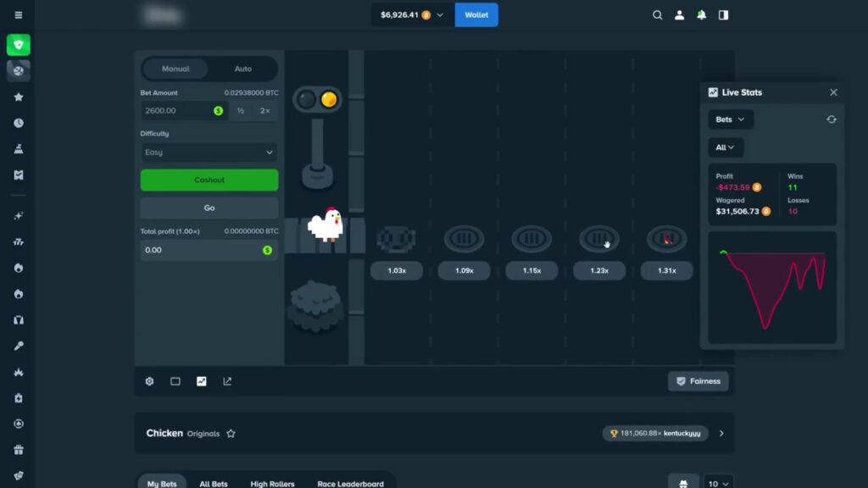The width and height of the screenshot is (868, 488).
Task: Open favourites star icon in left sidebar
Action: point(19,97)
